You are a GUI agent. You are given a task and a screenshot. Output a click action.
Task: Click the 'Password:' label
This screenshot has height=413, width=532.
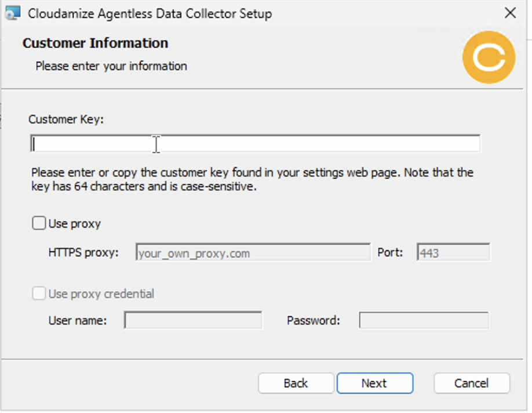(314, 320)
